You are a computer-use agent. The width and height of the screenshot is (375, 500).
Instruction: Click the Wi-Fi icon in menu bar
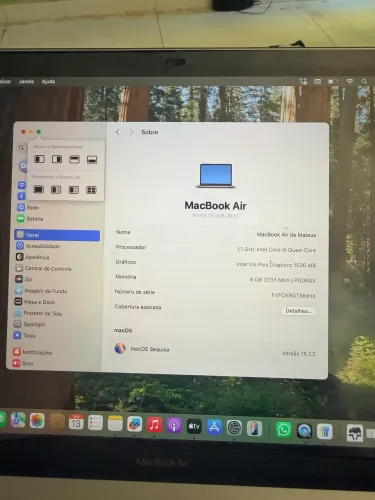point(350,81)
